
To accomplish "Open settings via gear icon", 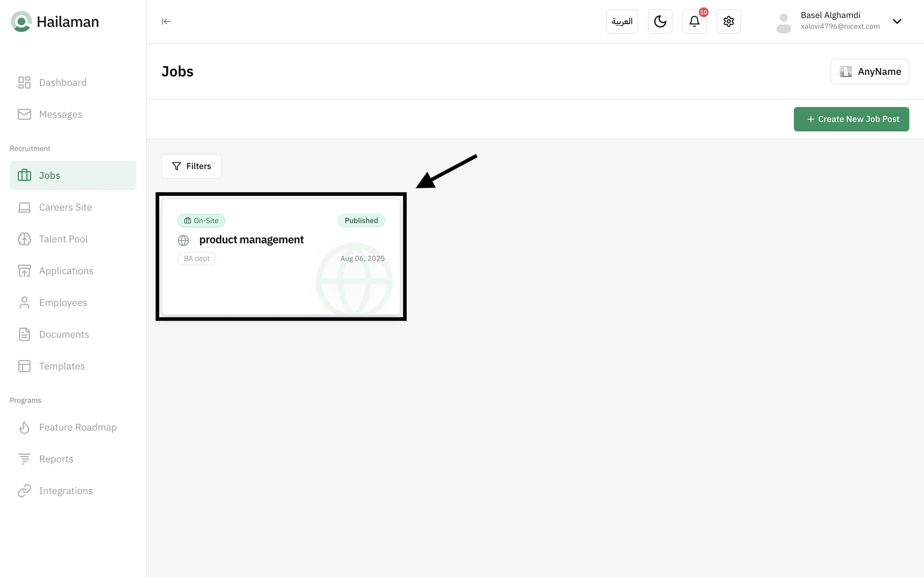I will [728, 21].
